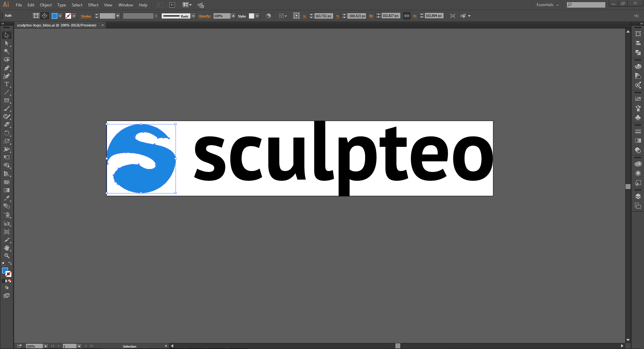Select the Gradient tool
This screenshot has width=644, height=349.
click(x=7, y=190)
